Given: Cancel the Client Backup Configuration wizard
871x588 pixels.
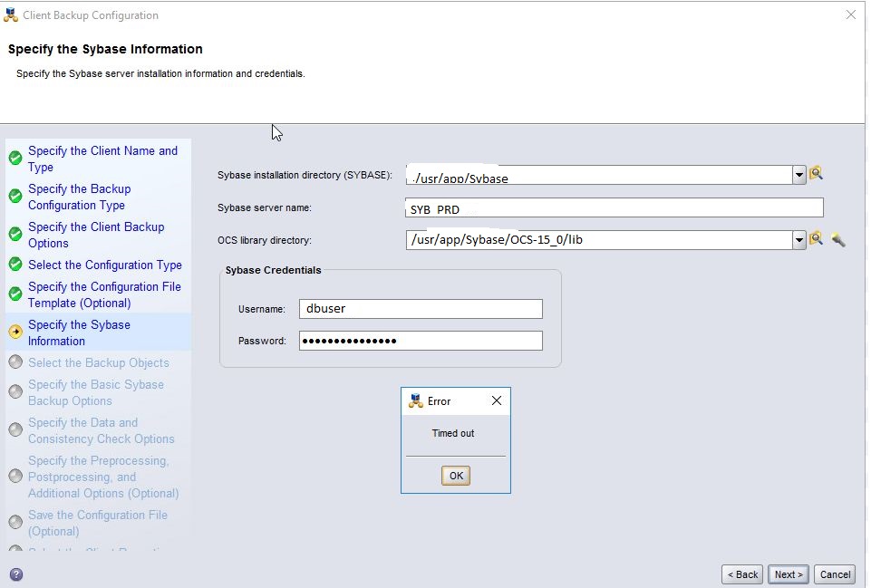Looking at the screenshot, I should [834, 574].
